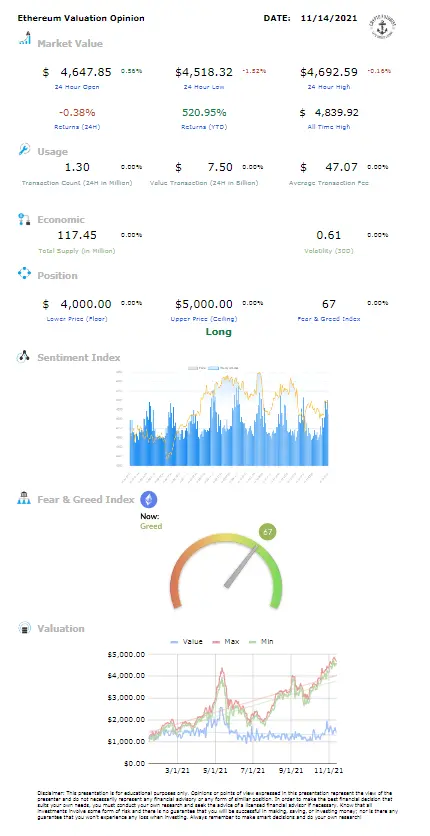Toggle the Min legend entry in Valuation chart
This screenshot has height=836, width=430.
(x=261, y=641)
